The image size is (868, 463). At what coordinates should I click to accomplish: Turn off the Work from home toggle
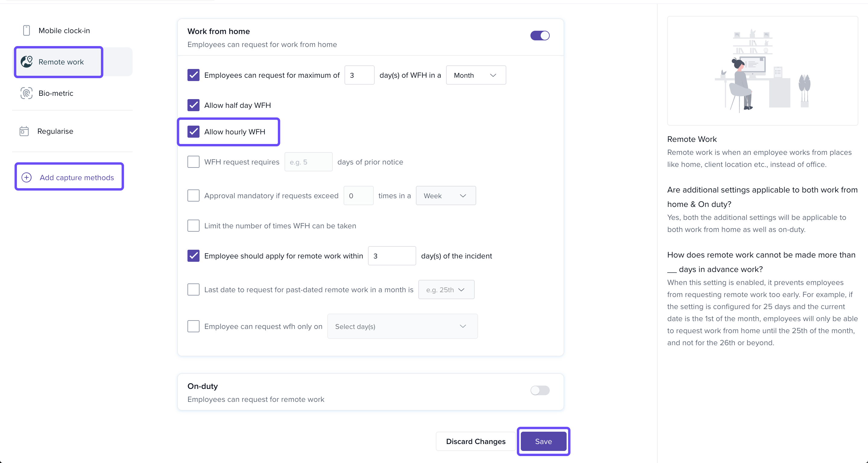(539, 36)
